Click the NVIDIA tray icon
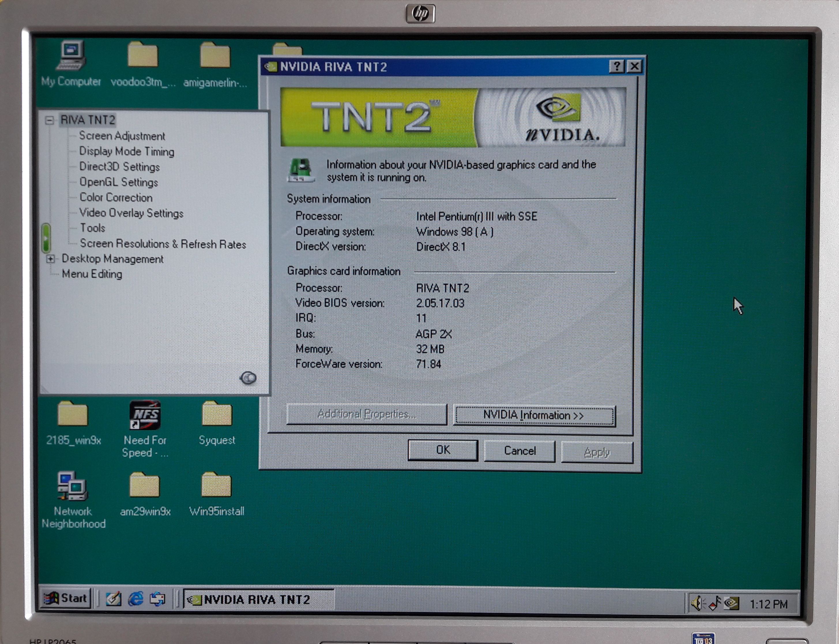 tap(732, 603)
